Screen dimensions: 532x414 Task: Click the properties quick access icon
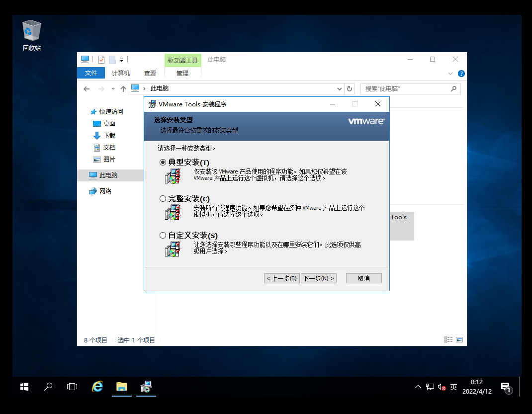click(101, 60)
